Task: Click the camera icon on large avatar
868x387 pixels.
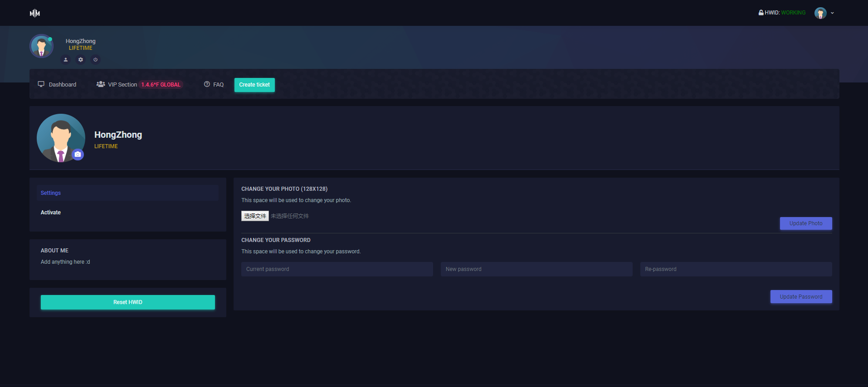Action: pyautogui.click(x=78, y=155)
